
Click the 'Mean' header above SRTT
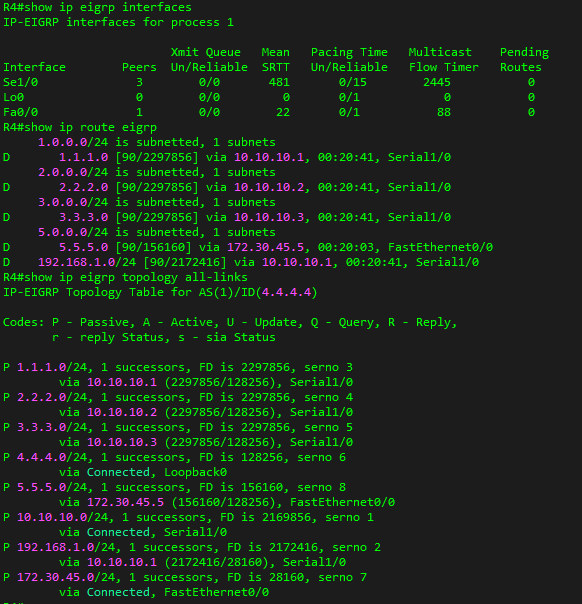[275, 52]
